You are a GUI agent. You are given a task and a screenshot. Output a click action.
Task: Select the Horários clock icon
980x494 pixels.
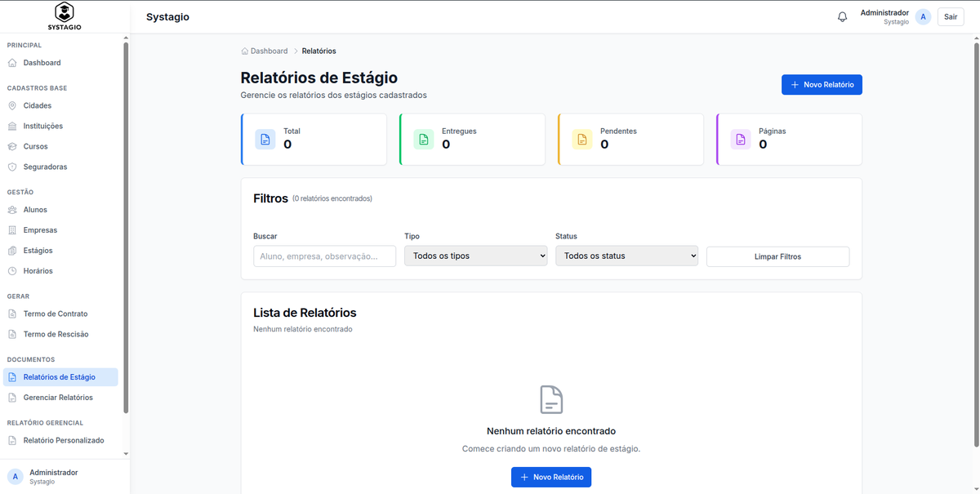(x=15, y=270)
